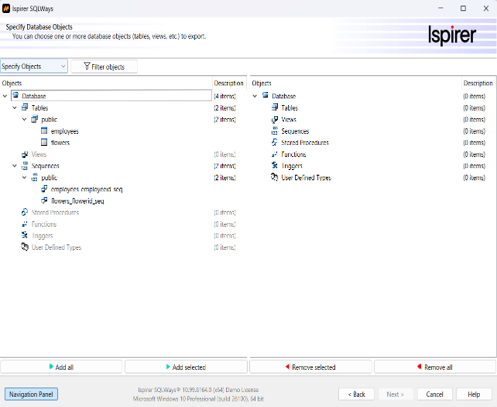
Task: Click the Stored Procedures icon in left tree
Action: point(25,212)
